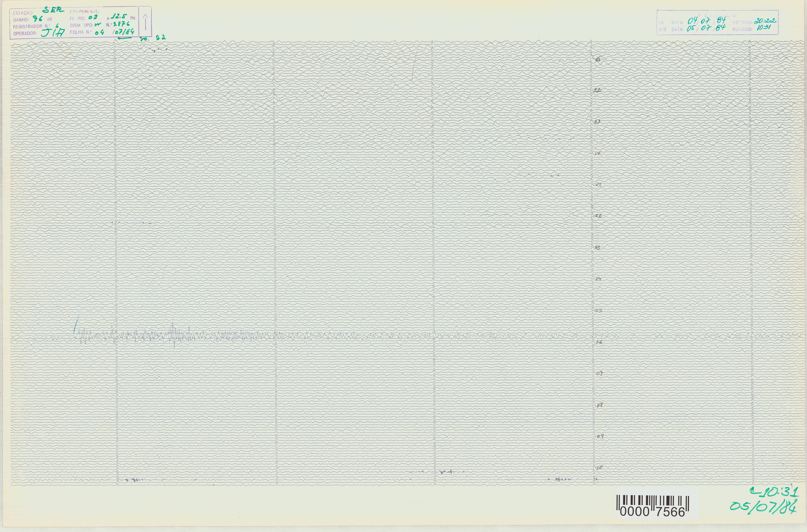Click hour mark 07 on the trace
807x532 pixels.
click(x=600, y=374)
